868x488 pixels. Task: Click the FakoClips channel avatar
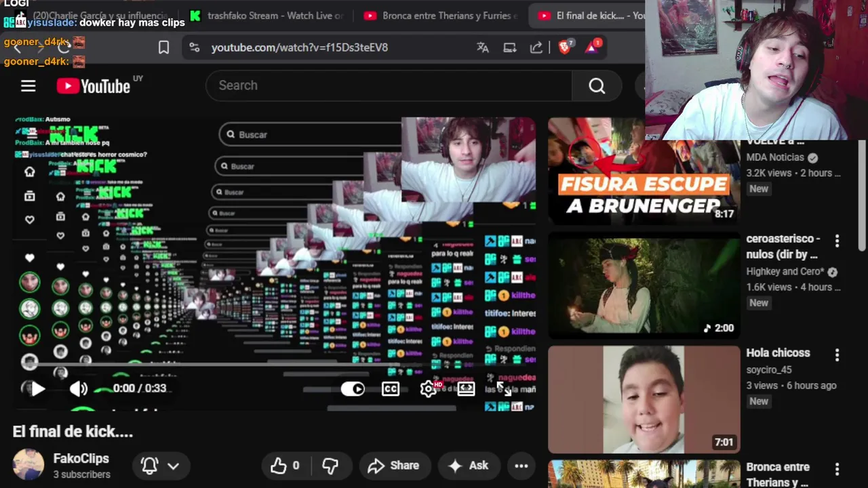[28, 465]
